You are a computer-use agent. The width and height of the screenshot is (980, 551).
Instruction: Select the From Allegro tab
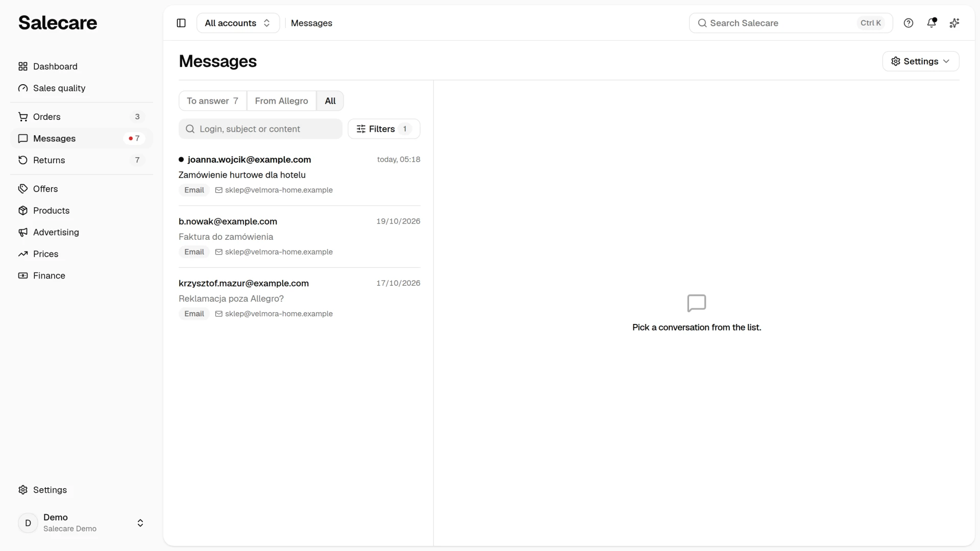282,101
